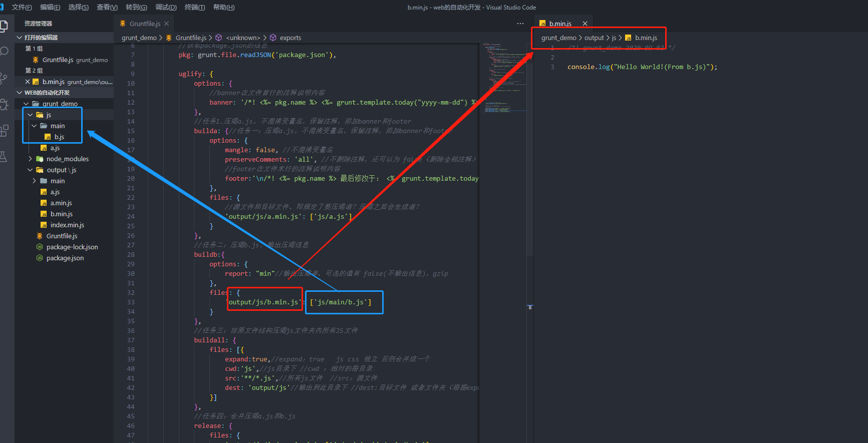This screenshot has height=443, width=868.
Task: Open b.min.js in the output folder tree
Action: click(x=62, y=214)
